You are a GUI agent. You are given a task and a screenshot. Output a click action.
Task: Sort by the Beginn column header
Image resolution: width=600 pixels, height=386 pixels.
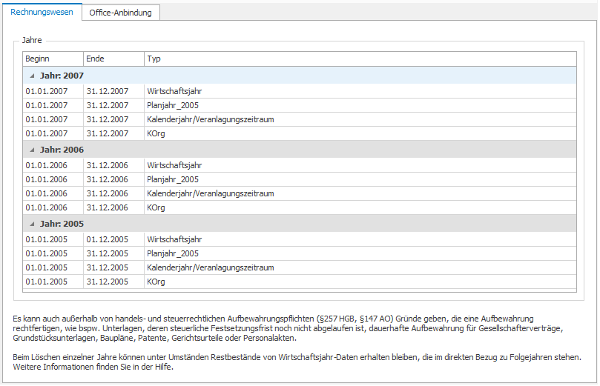point(53,59)
